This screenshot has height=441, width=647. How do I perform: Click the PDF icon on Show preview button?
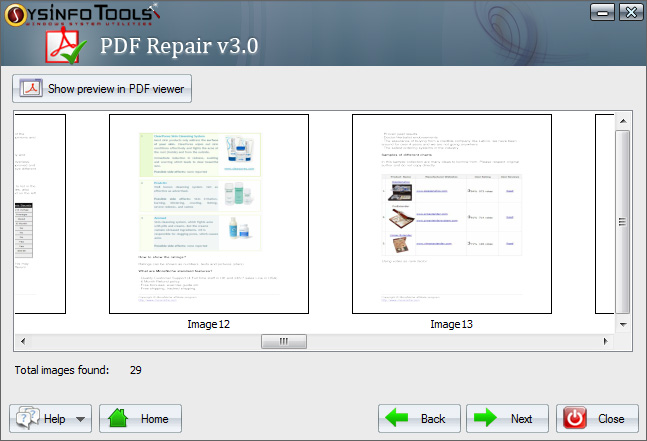(x=31, y=88)
